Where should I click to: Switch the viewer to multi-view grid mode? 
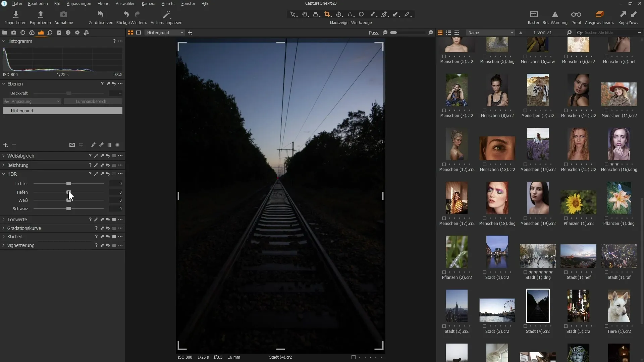[130, 33]
